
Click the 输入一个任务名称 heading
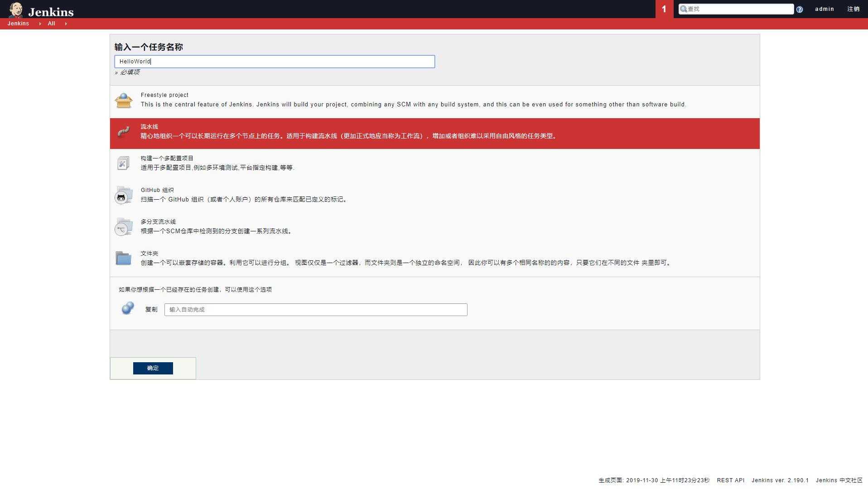[x=149, y=47]
